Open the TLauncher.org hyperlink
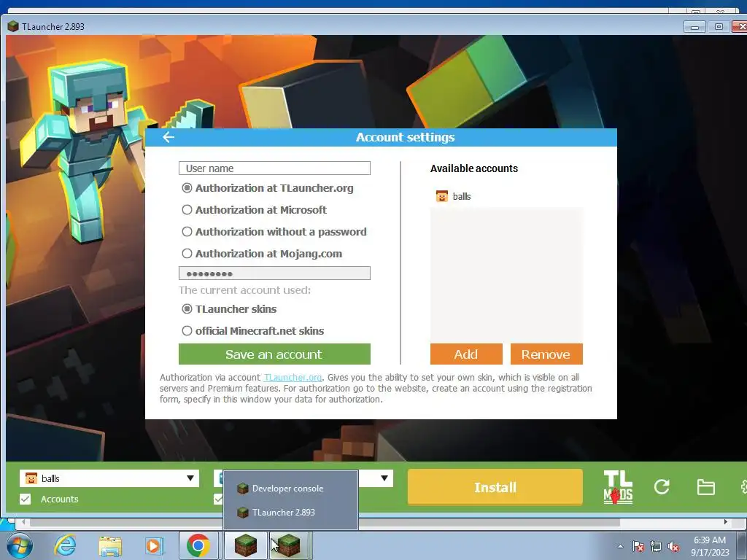747x560 pixels. tap(293, 378)
